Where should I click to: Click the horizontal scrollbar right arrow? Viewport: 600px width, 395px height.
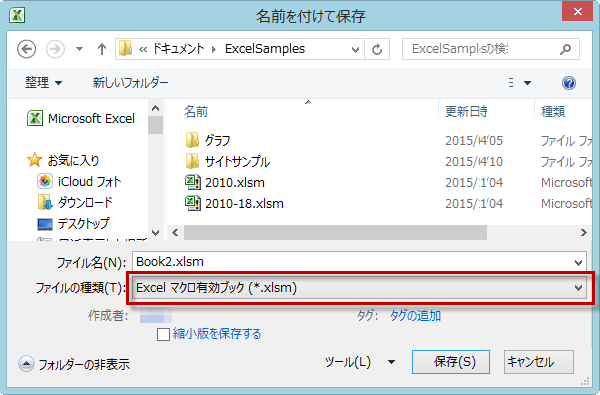pyautogui.click(x=584, y=232)
